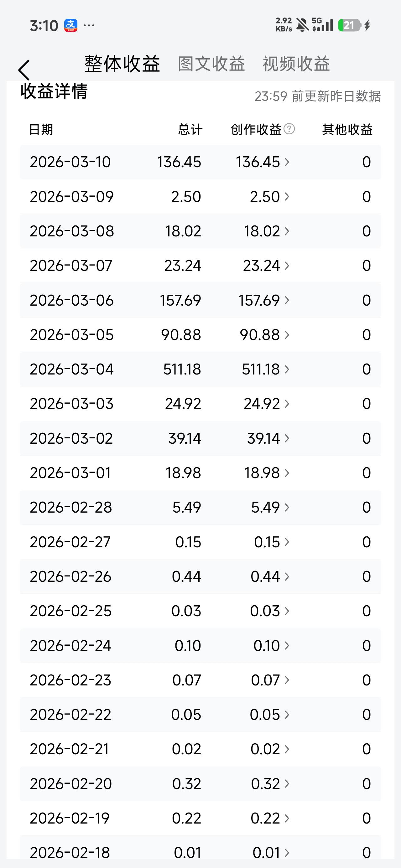Switch to the 视频收益 tab
Image resolution: width=401 pixels, height=868 pixels.
(x=296, y=64)
